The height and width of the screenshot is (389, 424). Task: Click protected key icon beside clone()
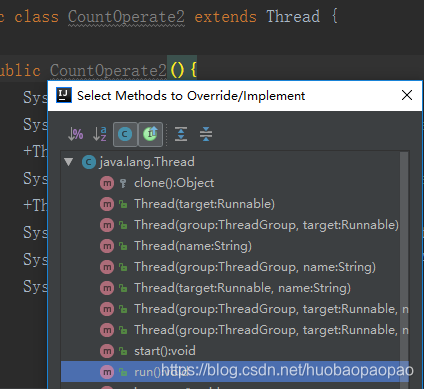(123, 183)
